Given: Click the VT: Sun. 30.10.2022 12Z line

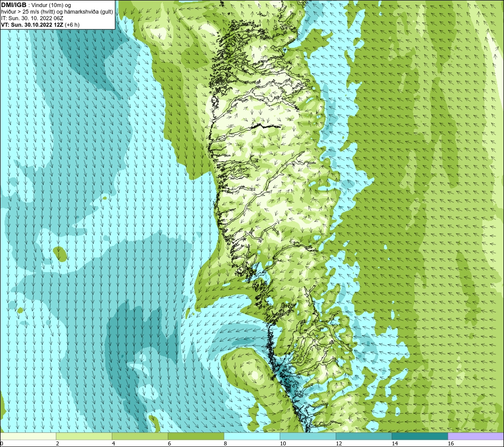Looking at the screenshot, I should point(40,25).
